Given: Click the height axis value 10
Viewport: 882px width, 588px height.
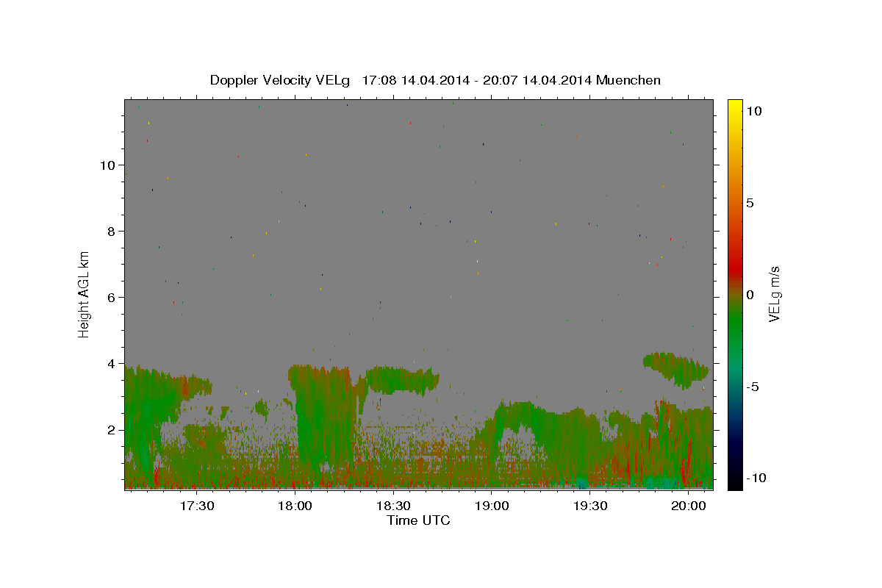Looking at the screenshot, I should (x=107, y=165).
